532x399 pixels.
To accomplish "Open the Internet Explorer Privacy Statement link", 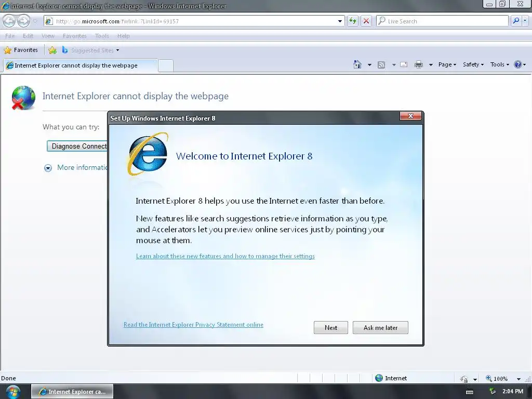I will tap(193, 325).
